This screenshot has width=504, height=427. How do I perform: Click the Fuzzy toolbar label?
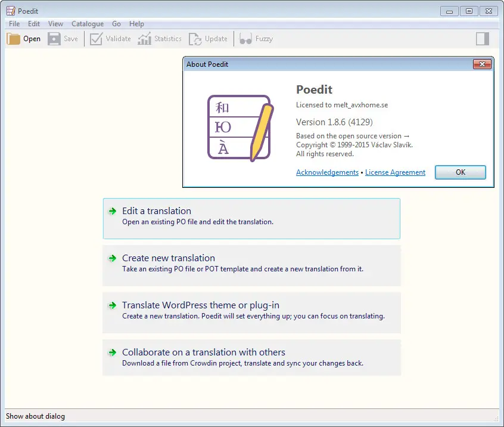tap(264, 39)
